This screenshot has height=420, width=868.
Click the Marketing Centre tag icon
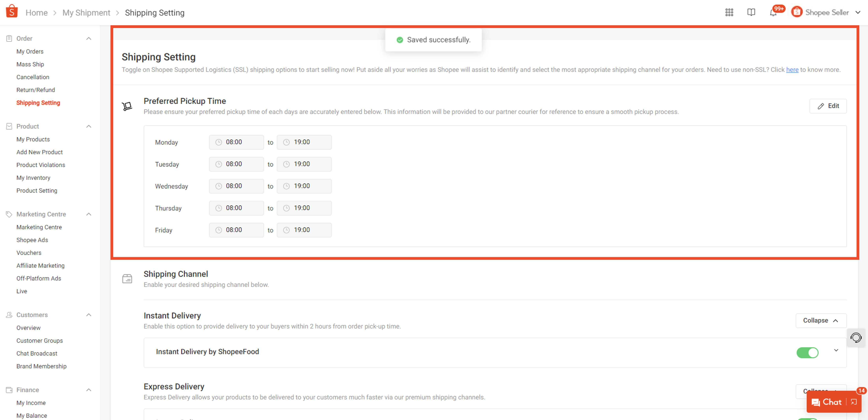click(9, 214)
